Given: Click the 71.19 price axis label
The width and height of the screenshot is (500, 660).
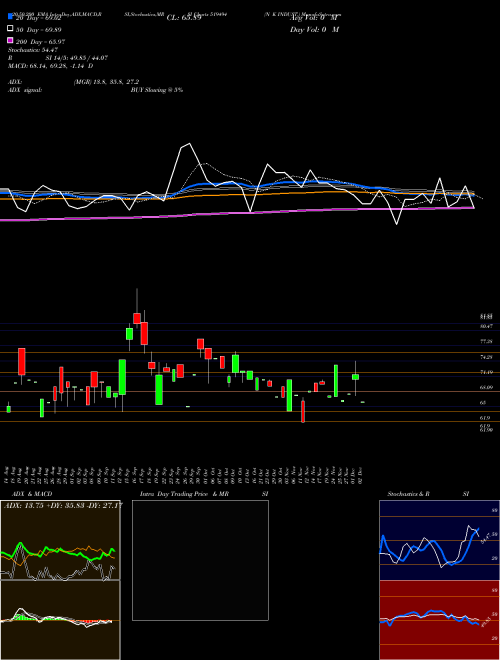Looking at the screenshot, I should 486,372.
